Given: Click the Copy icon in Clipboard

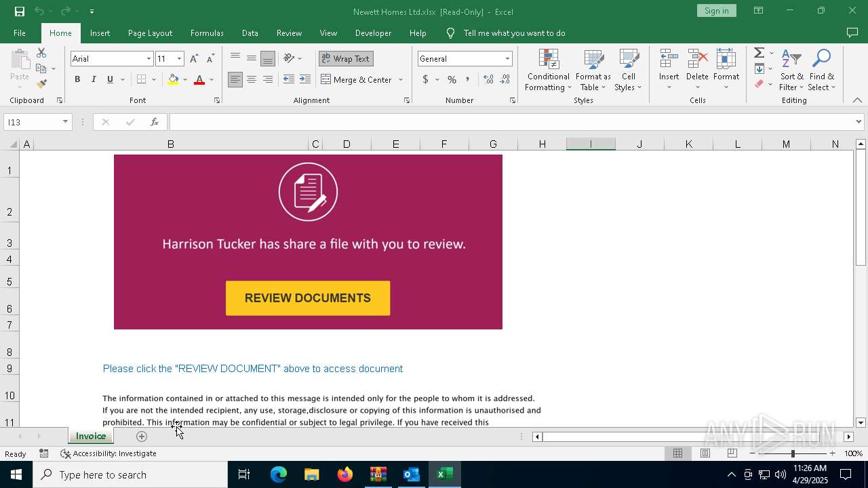Looking at the screenshot, I should pyautogui.click(x=41, y=68).
